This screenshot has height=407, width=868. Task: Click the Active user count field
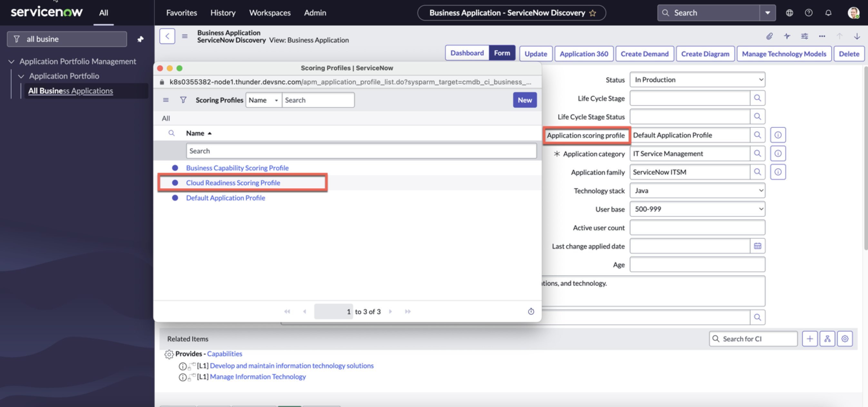[x=697, y=228]
